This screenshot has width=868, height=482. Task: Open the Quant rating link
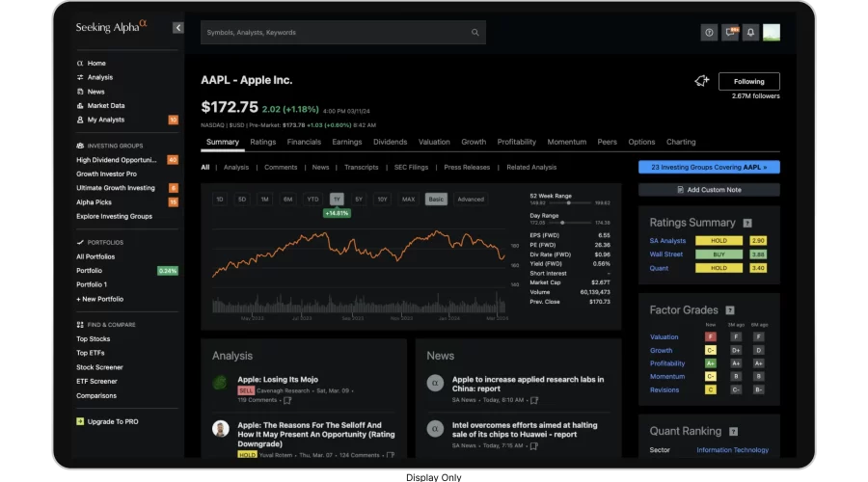pyautogui.click(x=659, y=268)
